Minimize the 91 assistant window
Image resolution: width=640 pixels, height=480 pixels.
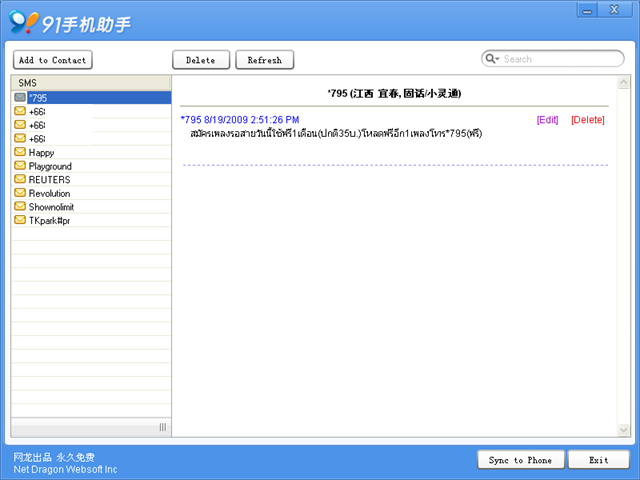[x=587, y=10]
